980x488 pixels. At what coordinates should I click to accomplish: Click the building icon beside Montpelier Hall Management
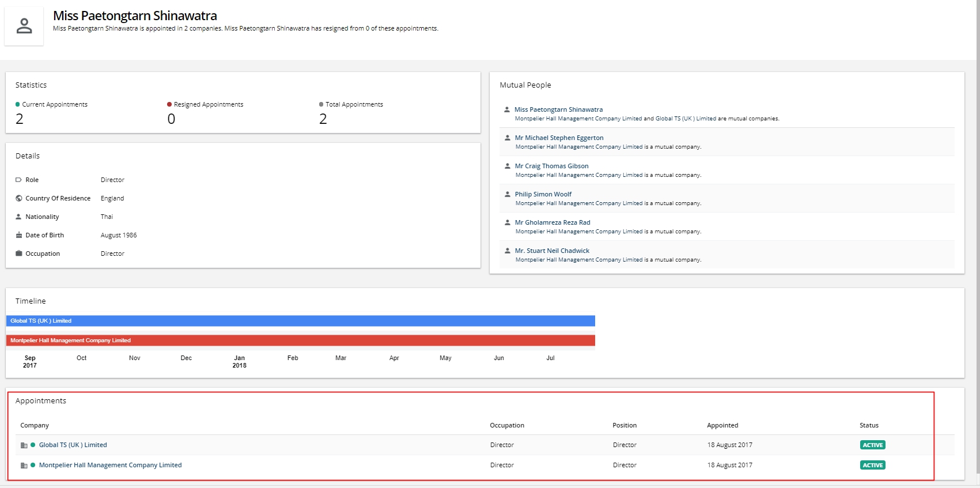(24, 466)
